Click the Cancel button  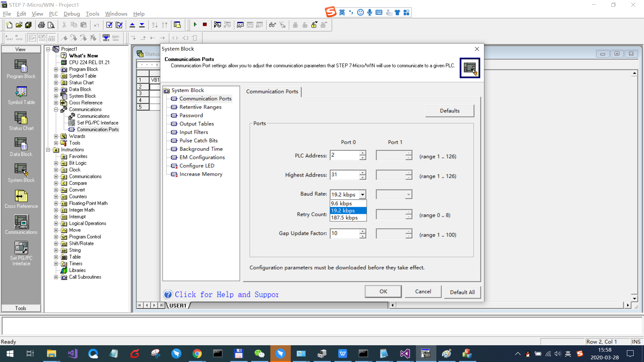click(423, 292)
